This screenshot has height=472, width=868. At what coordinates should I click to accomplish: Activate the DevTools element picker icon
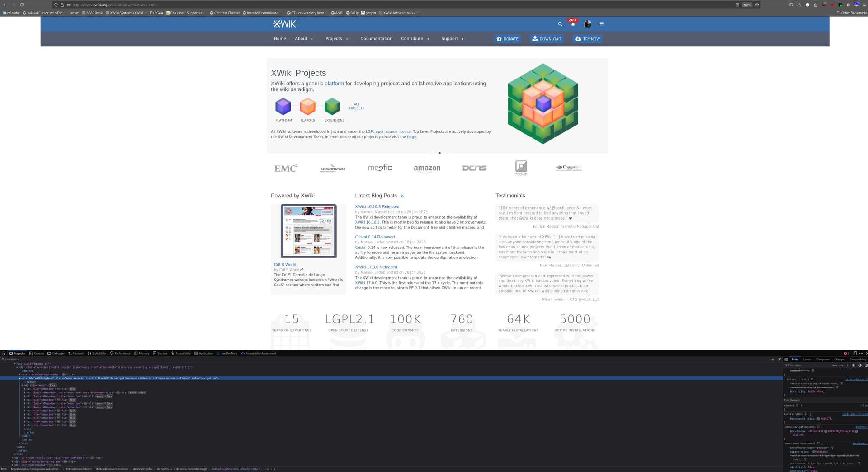pyautogui.click(x=4, y=353)
